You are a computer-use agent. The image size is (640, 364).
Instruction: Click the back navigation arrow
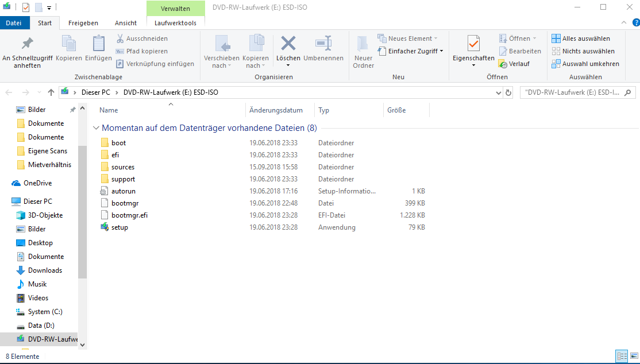[x=9, y=92]
